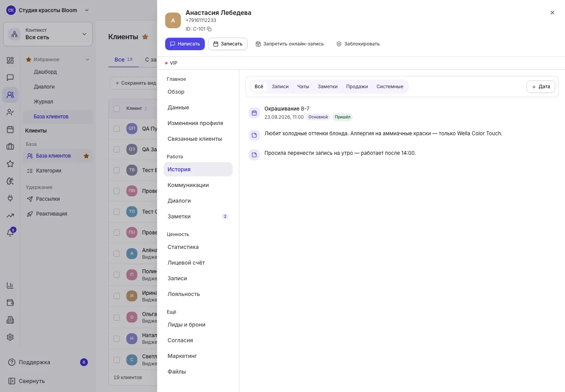Click the calendar icon beside Окрашивание B-7

point(254,113)
